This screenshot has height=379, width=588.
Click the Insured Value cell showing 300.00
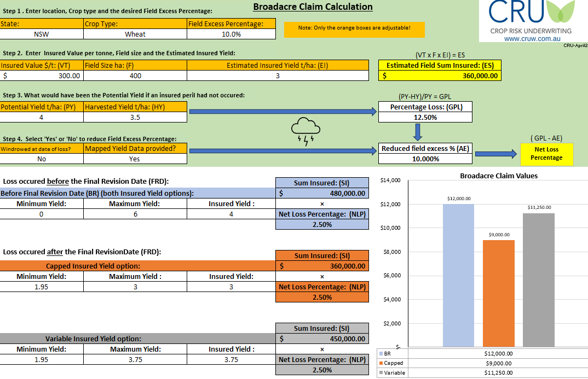[x=42, y=75]
